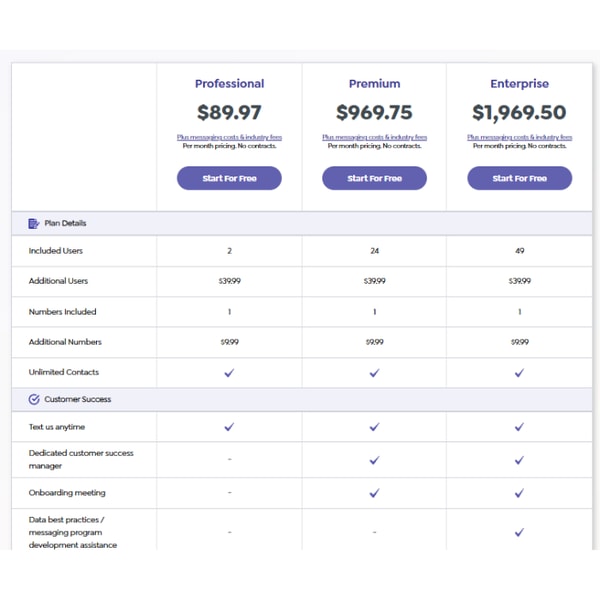The image size is (600, 600).
Task: Start the Professional plan for free
Action: tap(229, 178)
